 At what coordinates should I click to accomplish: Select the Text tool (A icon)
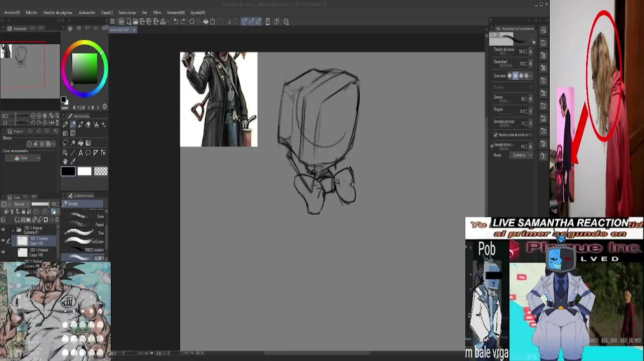81,152
